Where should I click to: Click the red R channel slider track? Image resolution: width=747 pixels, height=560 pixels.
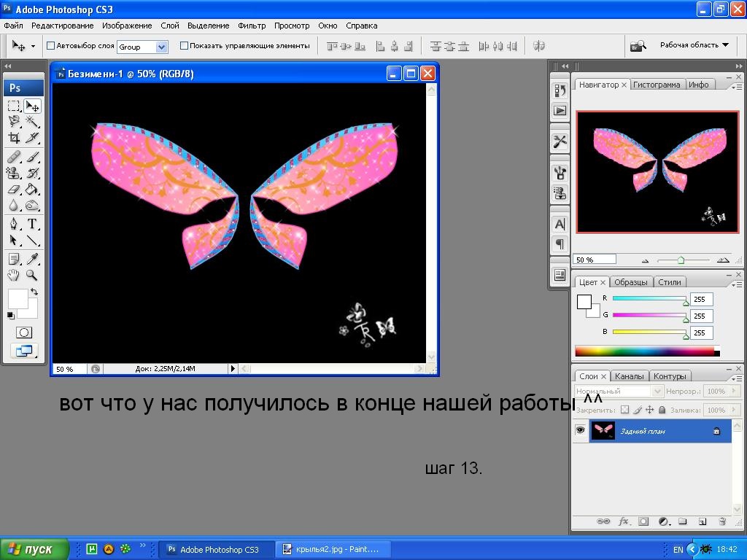(x=649, y=299)
